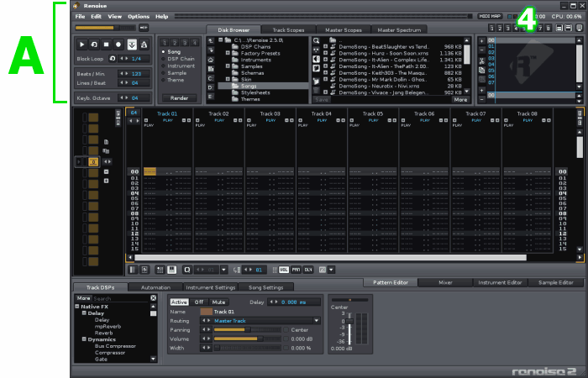Collapse the Delay effects group
This screenshot has width=588, height=378.
[x=84, y=313]
